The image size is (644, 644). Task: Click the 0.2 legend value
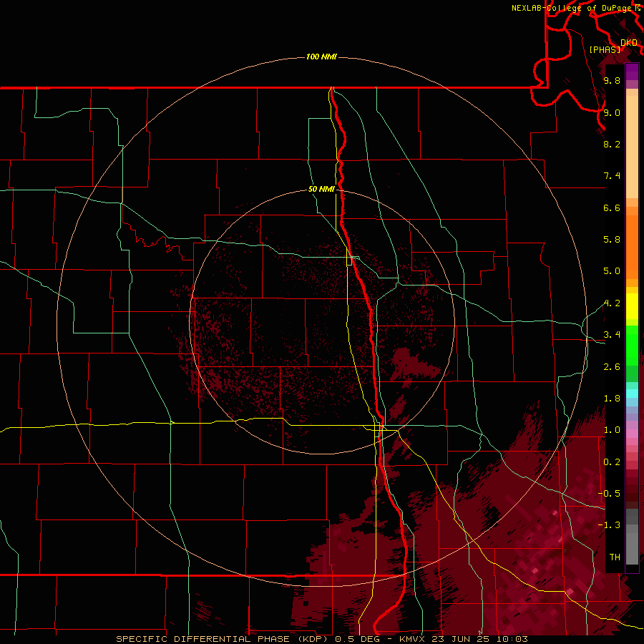pyautogui.click(x=612, y=462)
